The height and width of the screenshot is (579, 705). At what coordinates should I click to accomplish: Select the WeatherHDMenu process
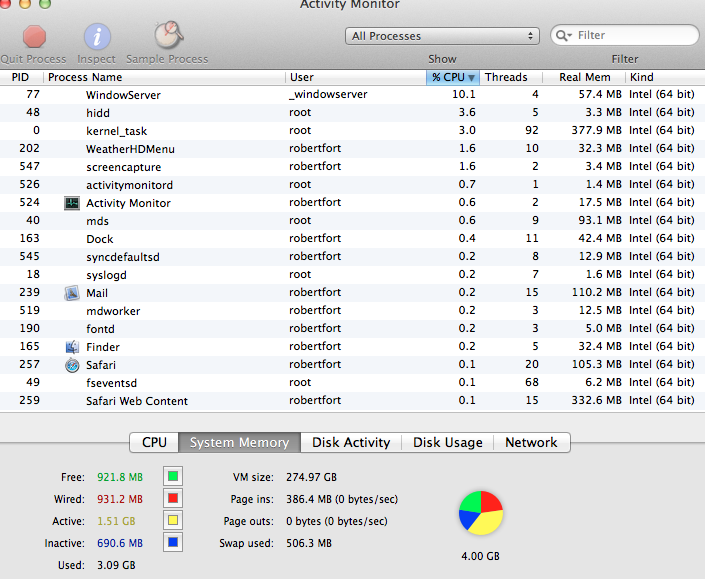click(x=352, y=149)
